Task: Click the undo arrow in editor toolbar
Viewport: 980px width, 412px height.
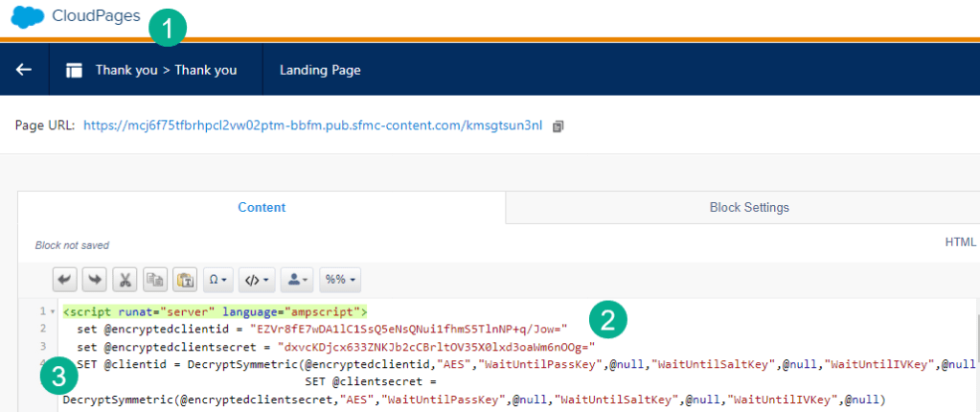Action: point(65,280)
